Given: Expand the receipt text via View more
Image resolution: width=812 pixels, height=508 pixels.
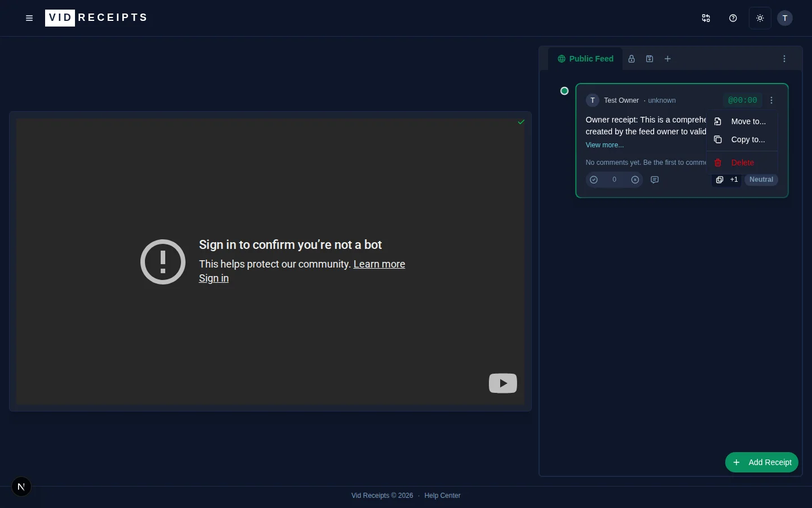Looking at the screenshot, I should click(x=604, y=145).
